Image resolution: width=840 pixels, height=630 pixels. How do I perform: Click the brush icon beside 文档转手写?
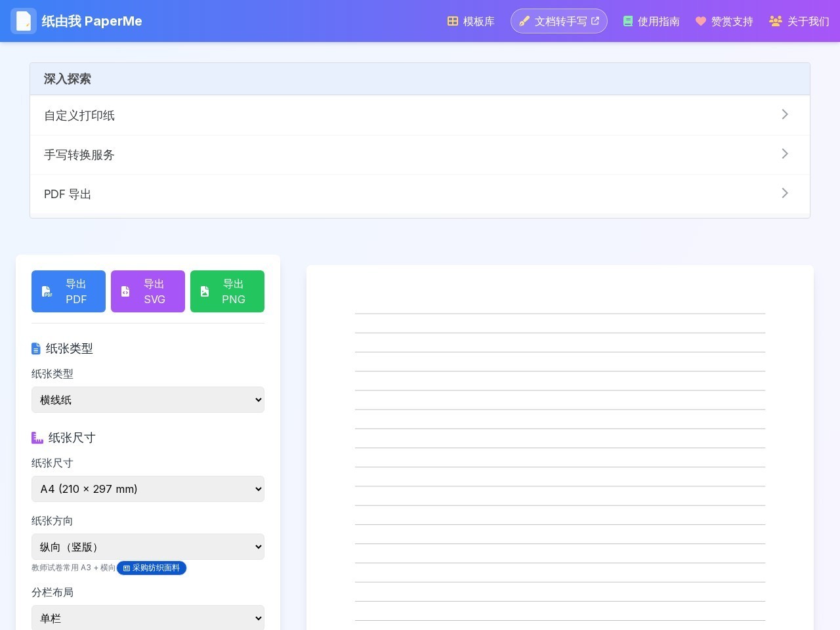[x=524, y=21]
